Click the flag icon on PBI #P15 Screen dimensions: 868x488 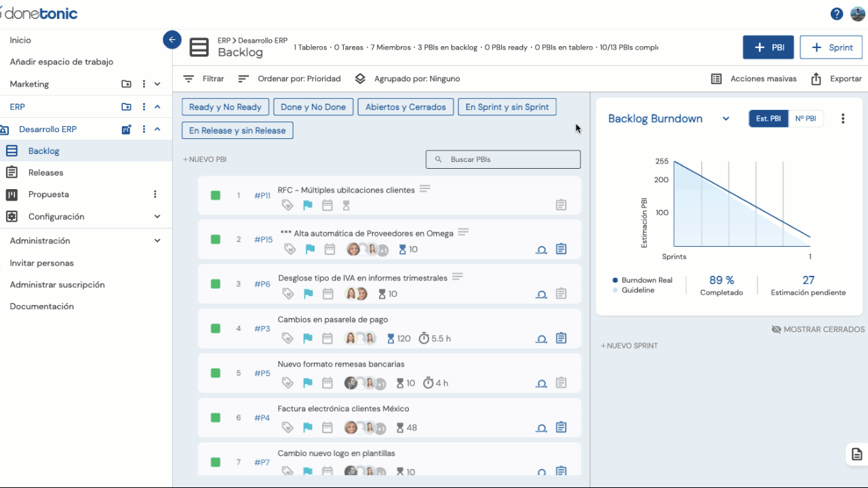[x=309, y=249]
